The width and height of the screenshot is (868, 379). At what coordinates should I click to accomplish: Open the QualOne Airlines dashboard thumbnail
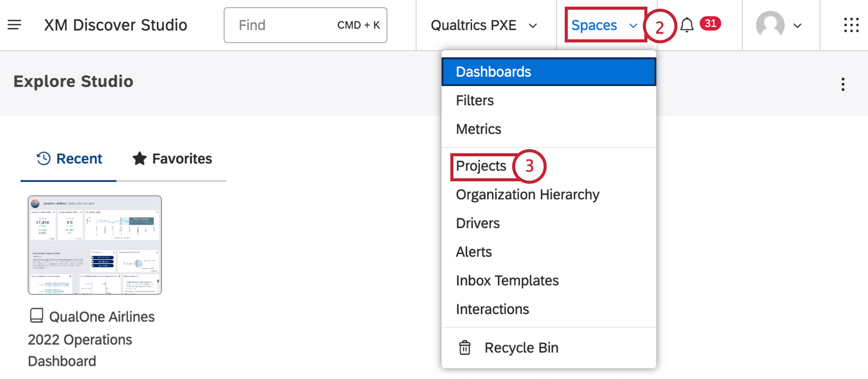coord(95,245)
